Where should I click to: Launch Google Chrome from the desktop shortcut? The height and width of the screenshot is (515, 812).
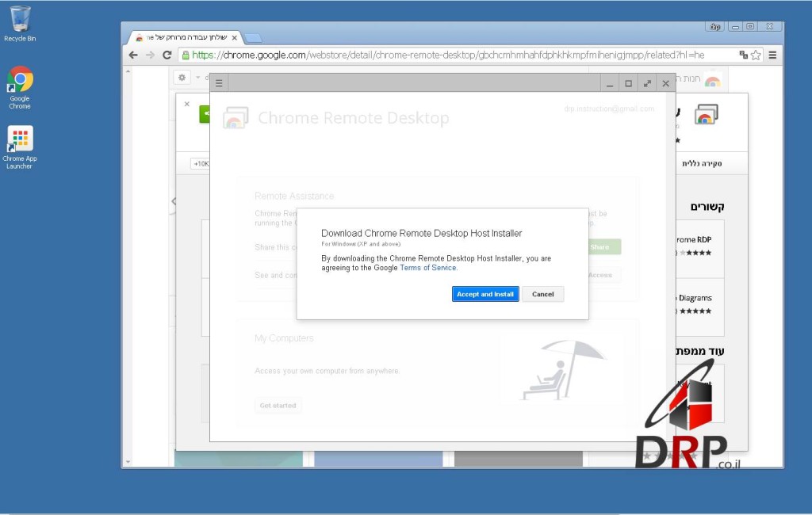[x=20, y=86]
